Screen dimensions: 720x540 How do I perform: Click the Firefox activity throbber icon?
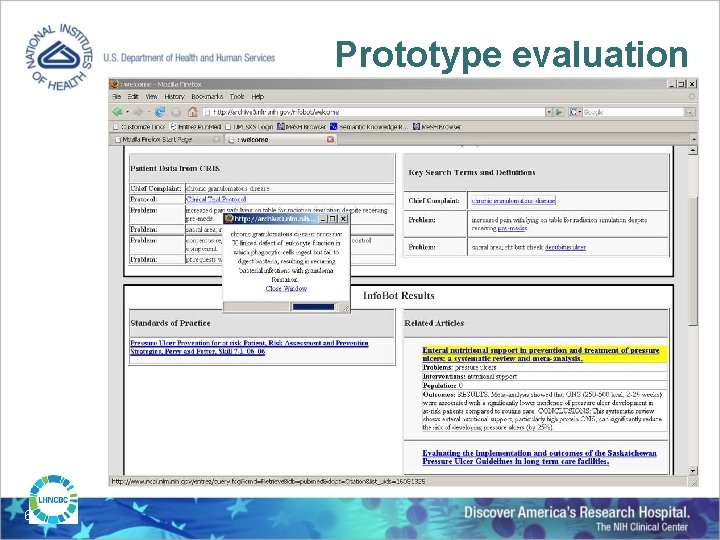692,96
